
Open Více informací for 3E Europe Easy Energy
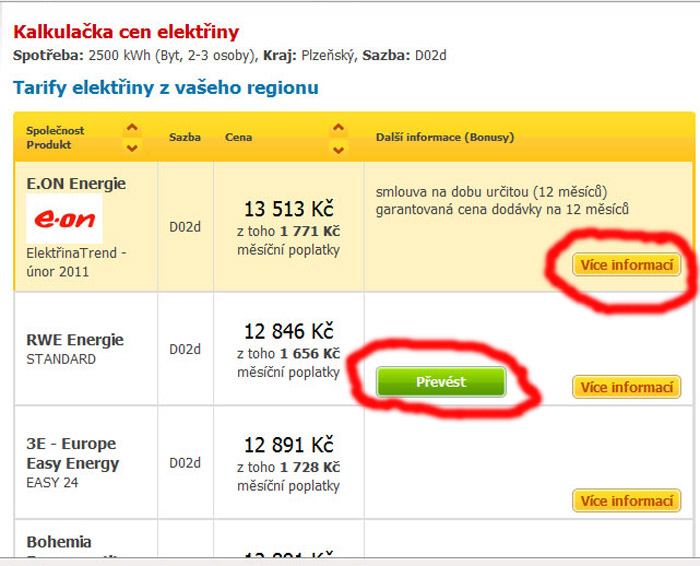coord(626,501)
